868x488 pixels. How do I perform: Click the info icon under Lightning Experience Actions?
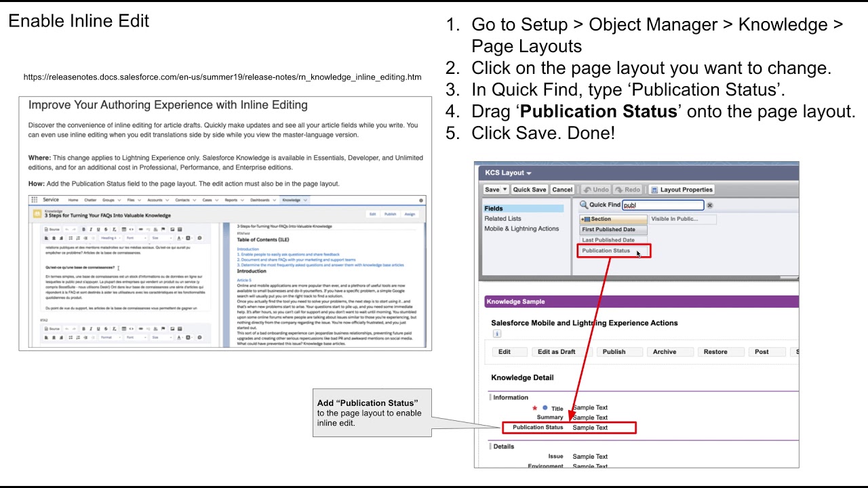pyautogui.click(x=496, y=333)
